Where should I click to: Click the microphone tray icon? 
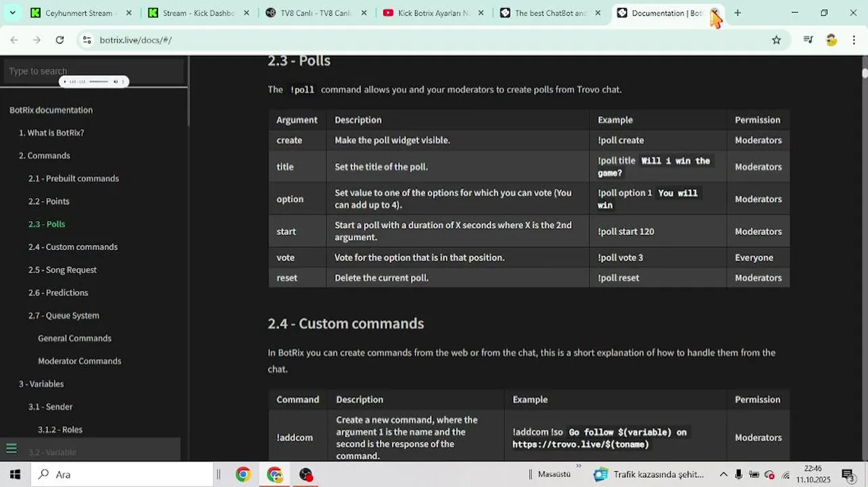[x=739, y=475]
